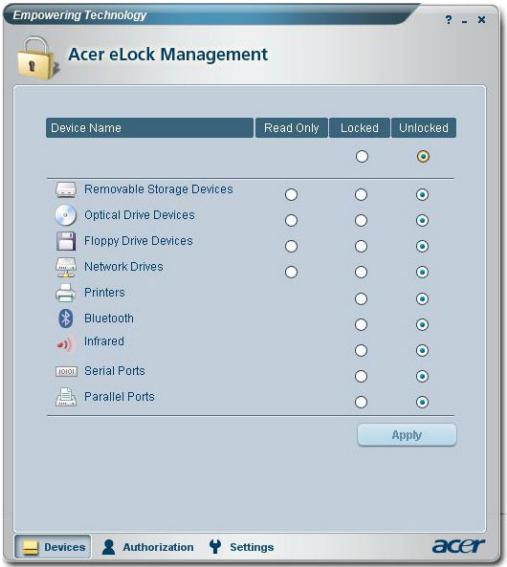Set Removable Storage Devices to Unlocked
Screen dimensions: 507x567
[x=422, y=195]
